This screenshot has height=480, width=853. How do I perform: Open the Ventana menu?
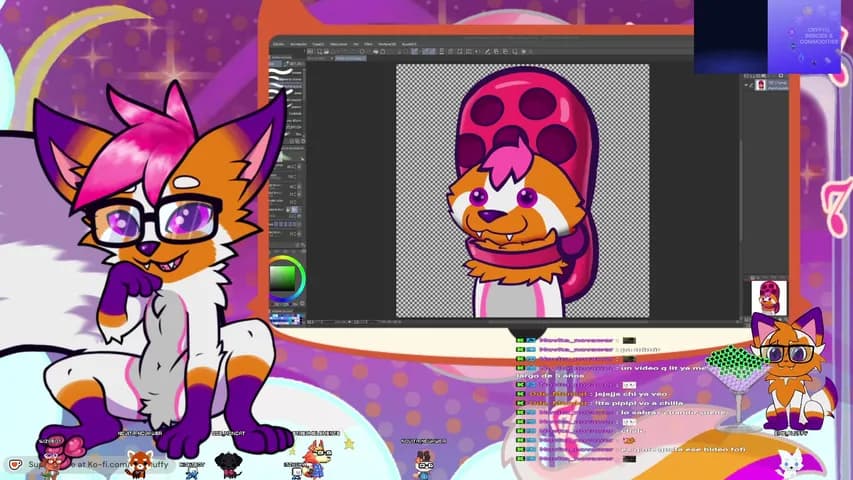(387, 44)
